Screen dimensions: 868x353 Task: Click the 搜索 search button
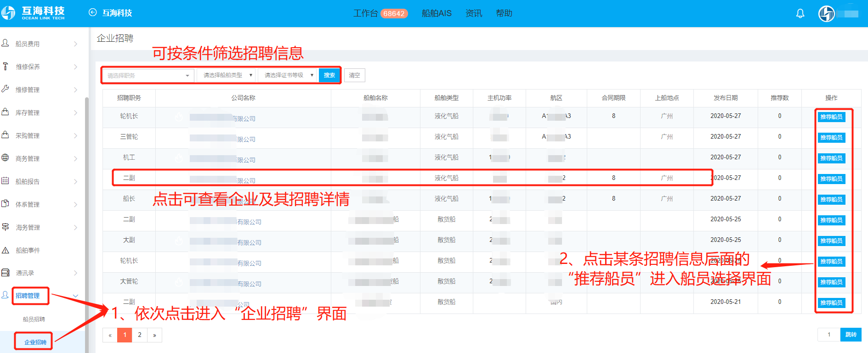coord(329,75)
